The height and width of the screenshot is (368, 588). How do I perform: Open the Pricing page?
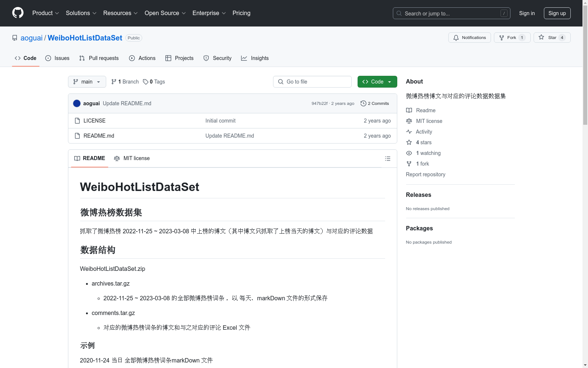tap(241, 13)
